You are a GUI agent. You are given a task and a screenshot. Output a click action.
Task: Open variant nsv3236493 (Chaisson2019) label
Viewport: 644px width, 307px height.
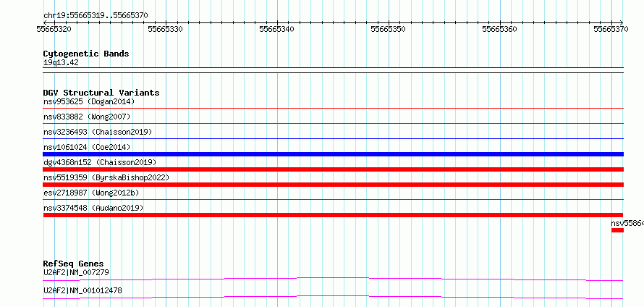pos(98,132)
